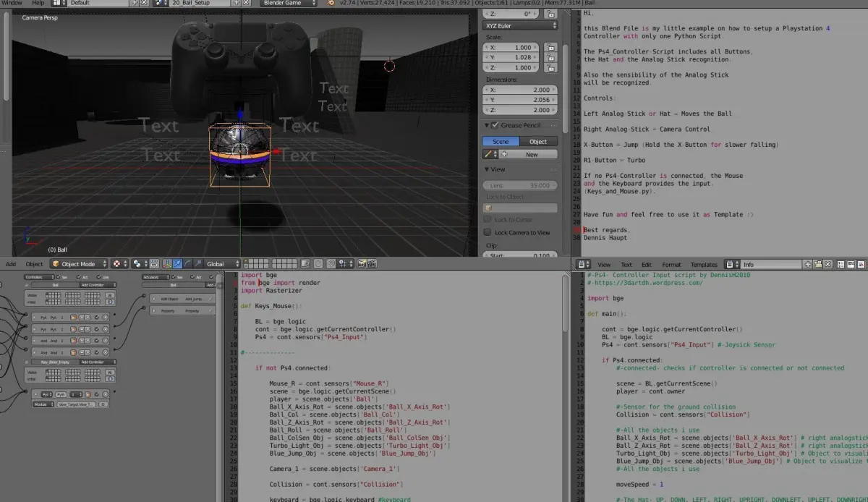Open the View menu in text editor
This screenshot has height=502, width=868.
point(604,265)
